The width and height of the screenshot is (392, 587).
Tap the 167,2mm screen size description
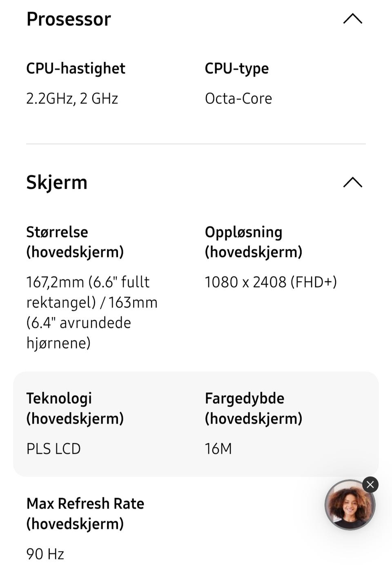click(x=92, y=312)
